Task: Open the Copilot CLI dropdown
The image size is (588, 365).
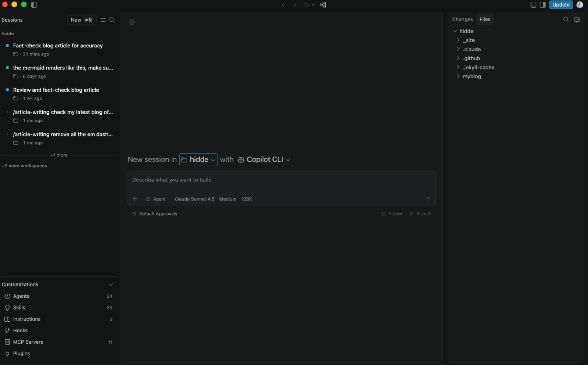Action: [x=264, y=160]
